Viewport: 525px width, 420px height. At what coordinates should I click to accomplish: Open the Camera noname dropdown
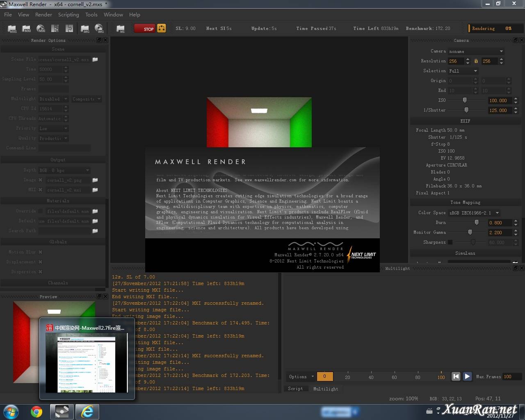click(x=476, y=51)
